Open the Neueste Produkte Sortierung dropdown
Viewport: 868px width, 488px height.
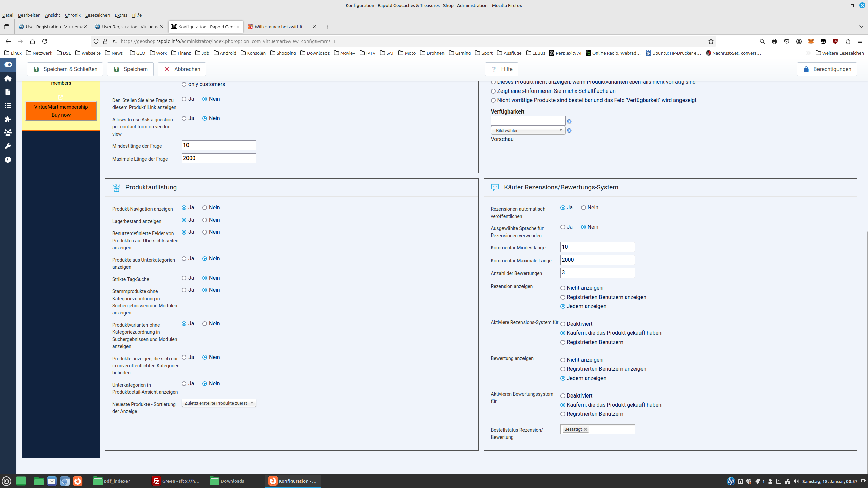click(x=219, y=403)
